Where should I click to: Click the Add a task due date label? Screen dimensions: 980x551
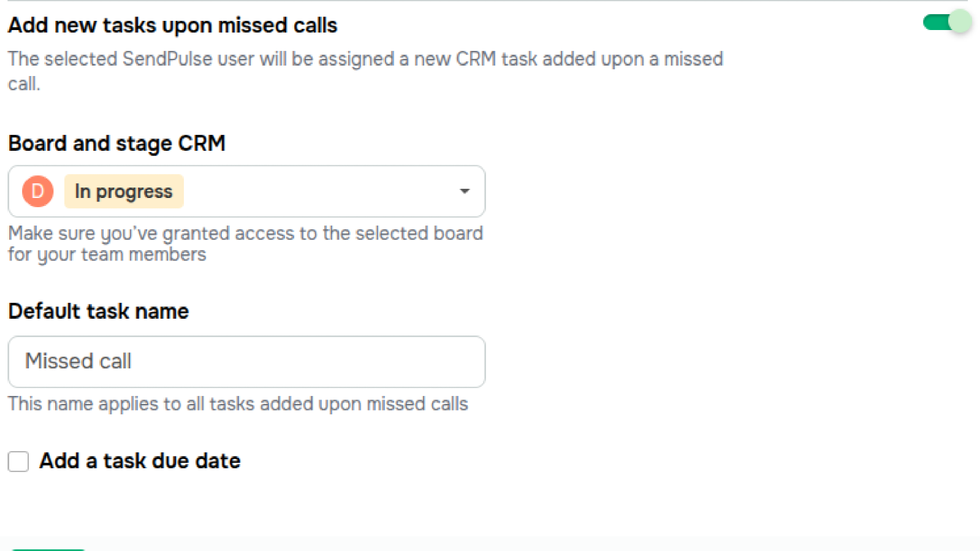click(140, 461)
